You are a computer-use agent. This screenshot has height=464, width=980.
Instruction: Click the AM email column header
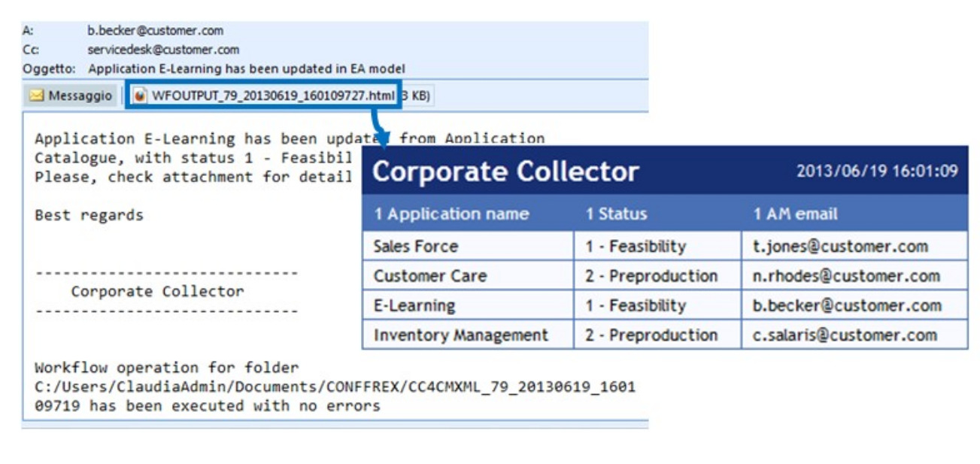click(x=795, y=214)
